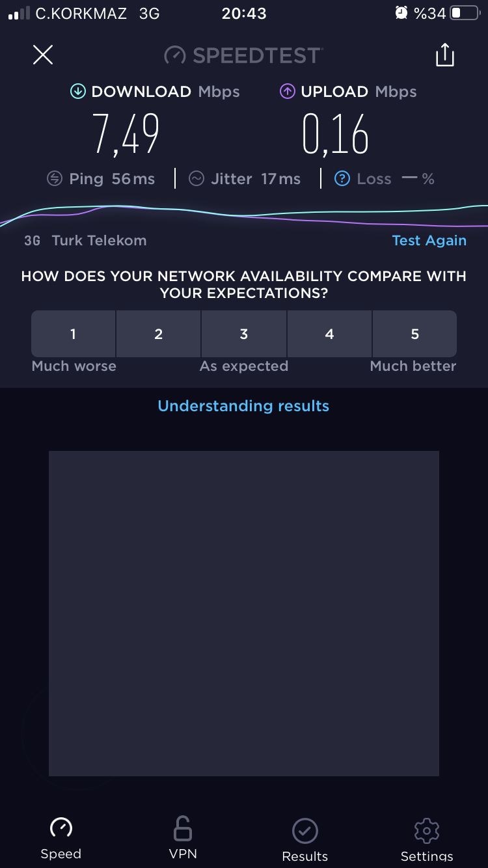Open the VPN tab
Screen dimensions: 488x868
[183, 839]
